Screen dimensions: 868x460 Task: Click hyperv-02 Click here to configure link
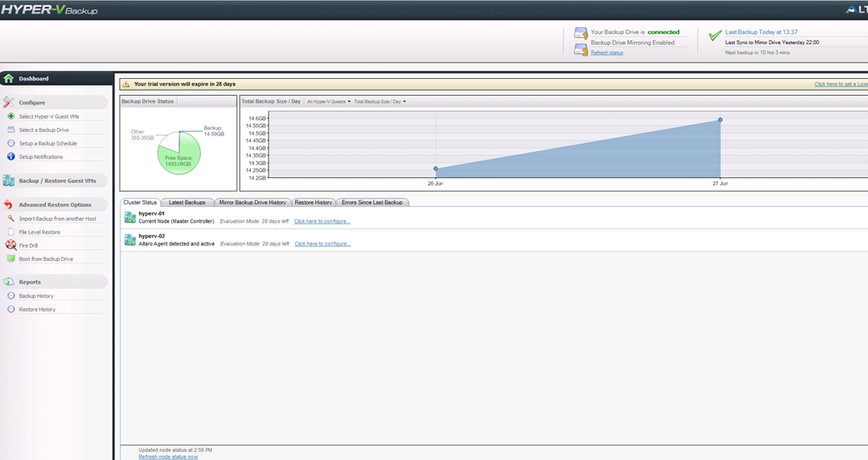point(322,244)
